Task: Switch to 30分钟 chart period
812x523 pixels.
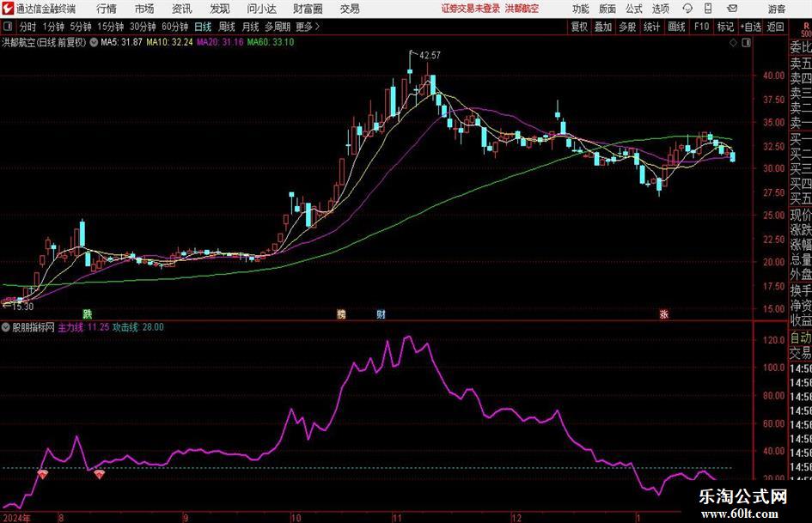Action: 143,27
